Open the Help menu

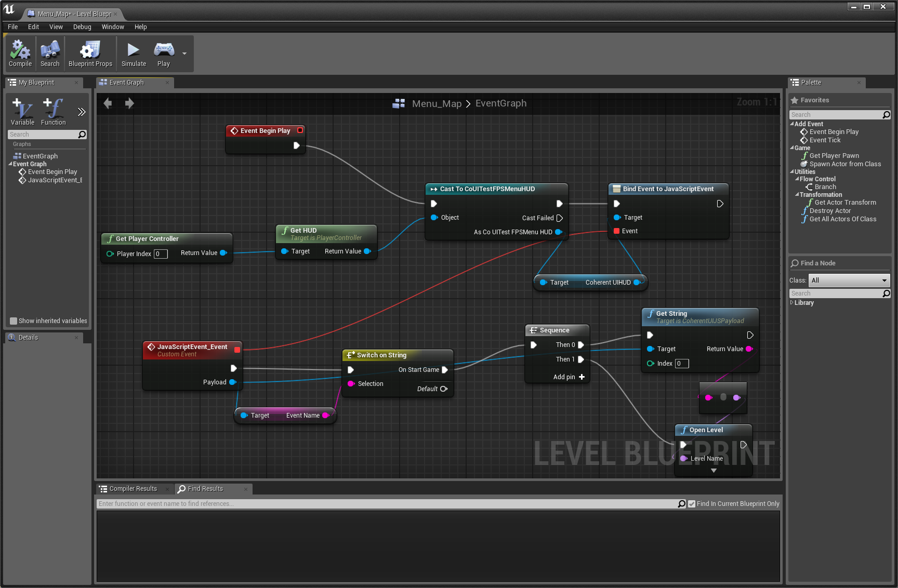click(x=141, y=27)
